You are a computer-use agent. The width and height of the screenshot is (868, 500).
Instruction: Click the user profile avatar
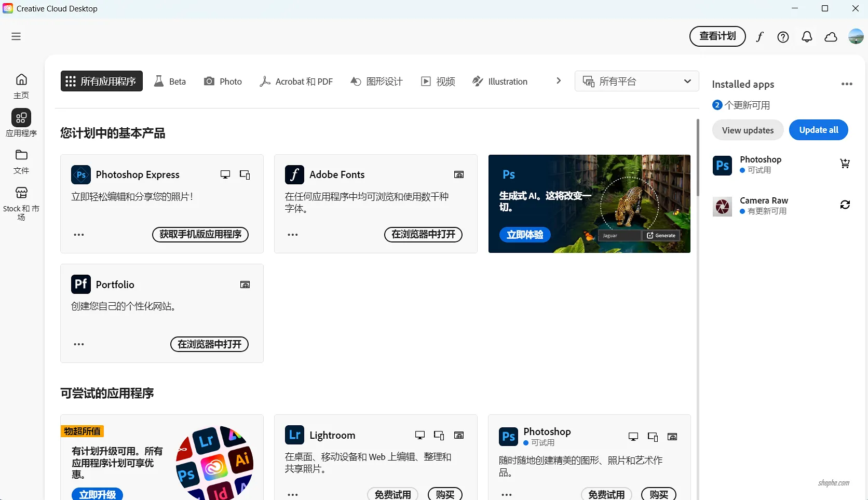856,36
